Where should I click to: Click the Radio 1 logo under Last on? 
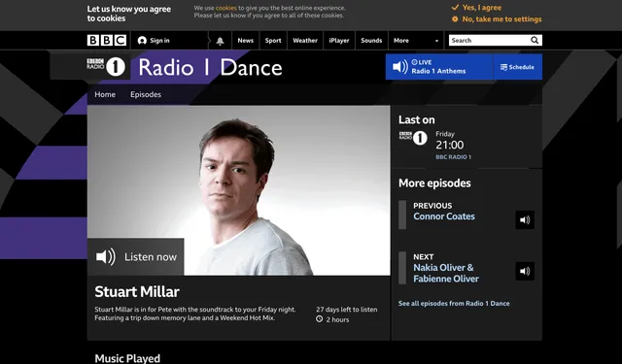click(413, 138)
